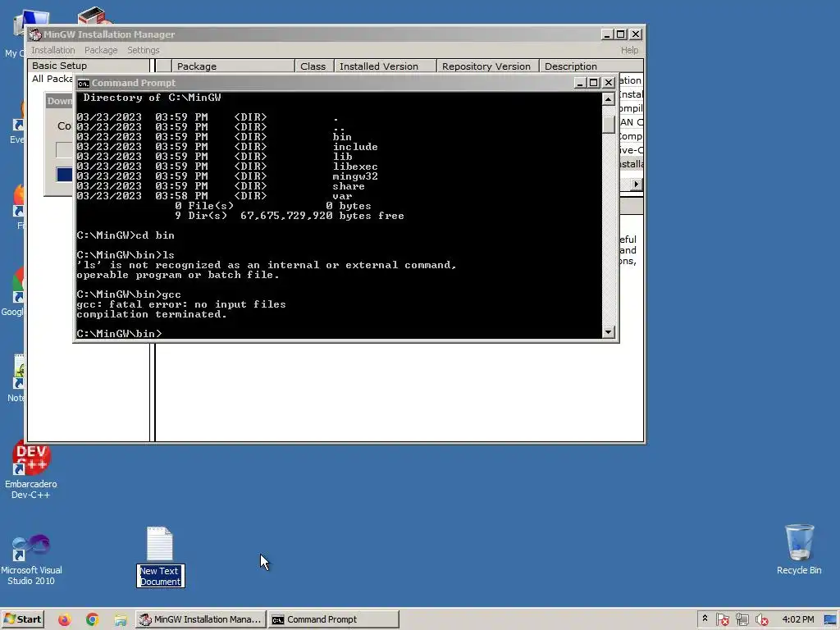Click the 'C:\MinGW>cd bin' console line
Viewport: 840px width, 630px height.
click(126, 235)
